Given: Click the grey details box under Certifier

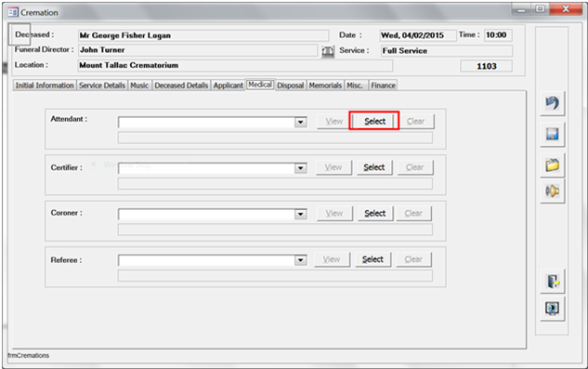Looking at the screenshot, I should click(275, 183).
